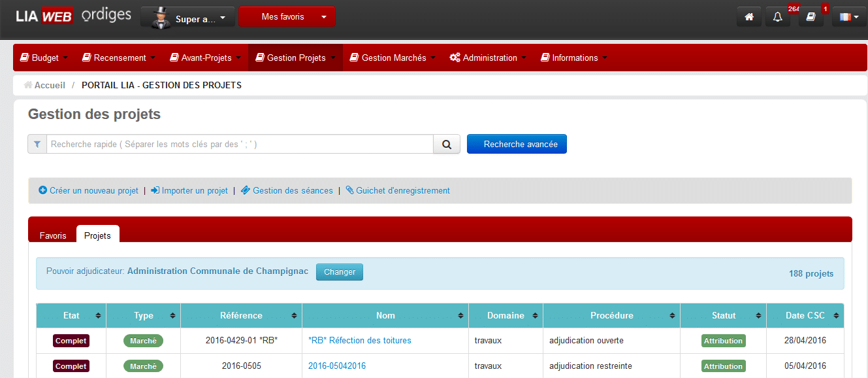868x378 pixels.
Task: Open the Administration menu
Action: coord(488,58)
